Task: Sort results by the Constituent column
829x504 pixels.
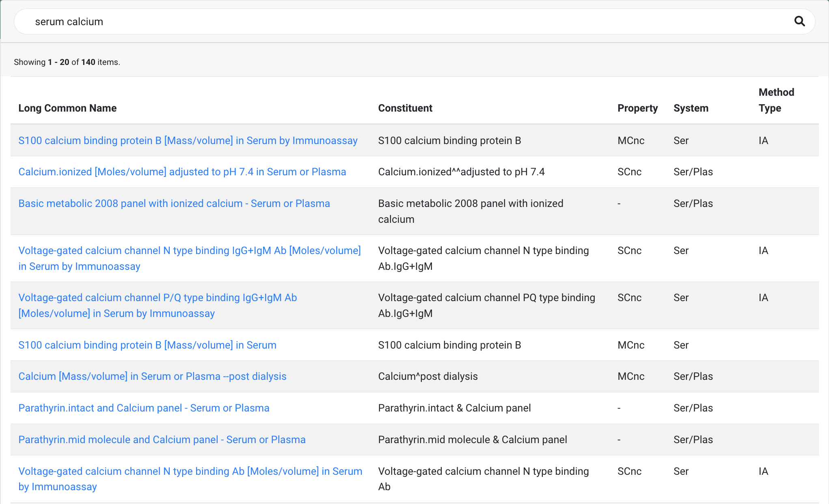Action: (405, 108)
